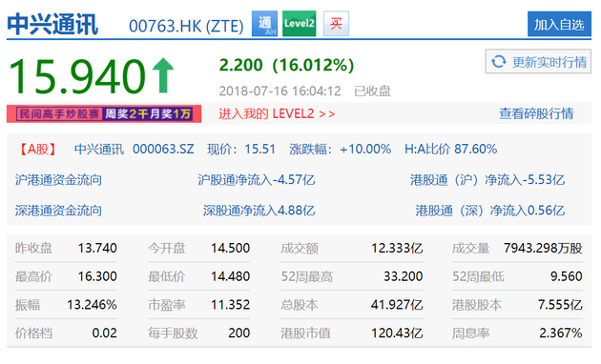Image resolution: width=601 pixels, height=364 pixels.
Task: Click 港股通（沪）净流入-5.53亿 text
Action: tap(487, 180)
